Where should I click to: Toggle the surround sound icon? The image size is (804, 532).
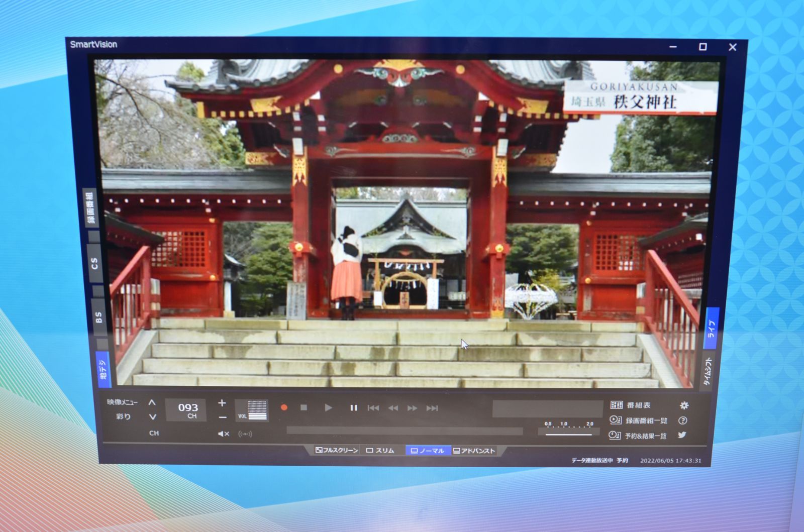click(245, 434)
